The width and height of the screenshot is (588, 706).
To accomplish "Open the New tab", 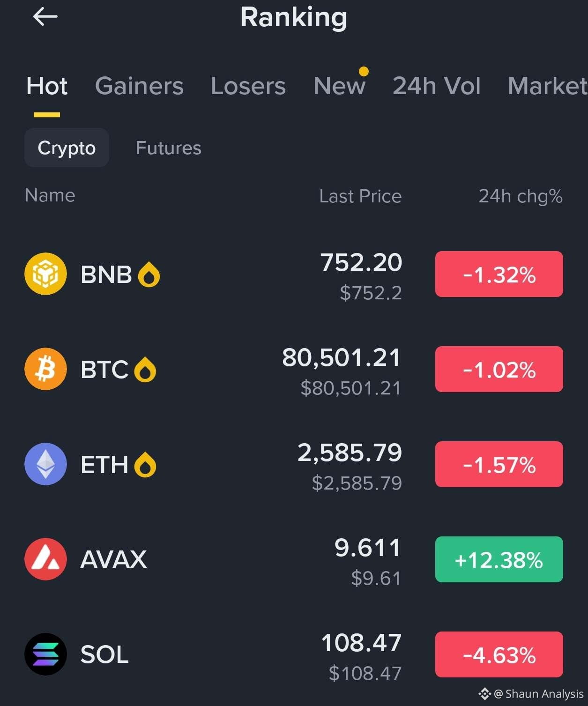I will point(339,86).
